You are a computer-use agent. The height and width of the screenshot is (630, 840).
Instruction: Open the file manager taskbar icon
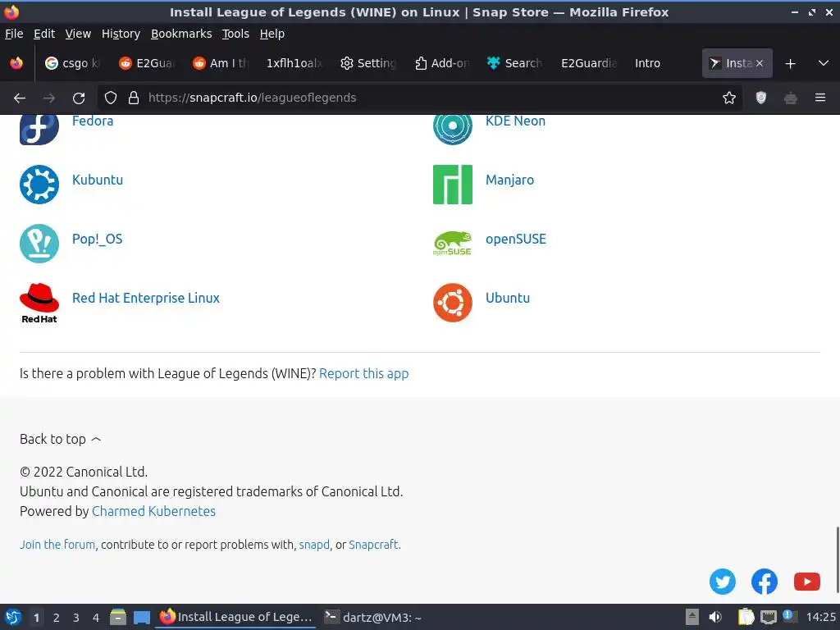pyautogui.click(x=118, y=617)
